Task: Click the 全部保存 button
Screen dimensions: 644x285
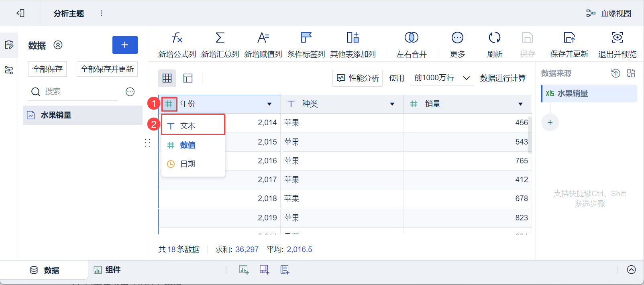Action: click(x=47, y=69)
